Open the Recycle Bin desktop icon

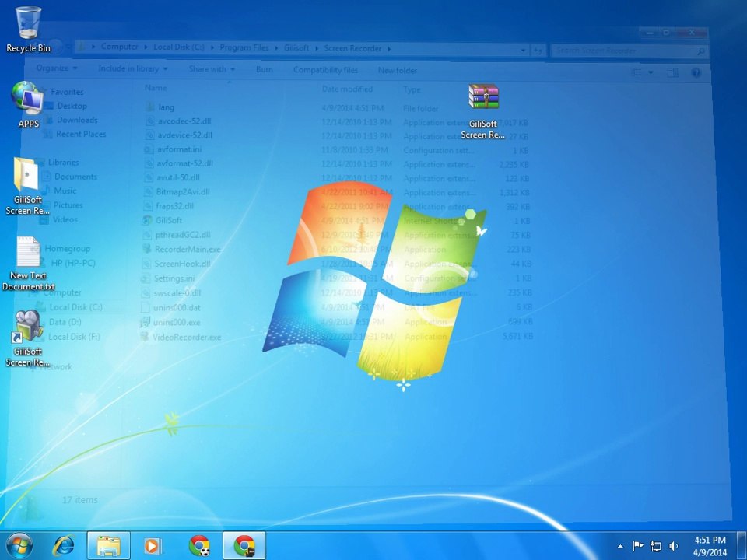(x=28, y=29)
